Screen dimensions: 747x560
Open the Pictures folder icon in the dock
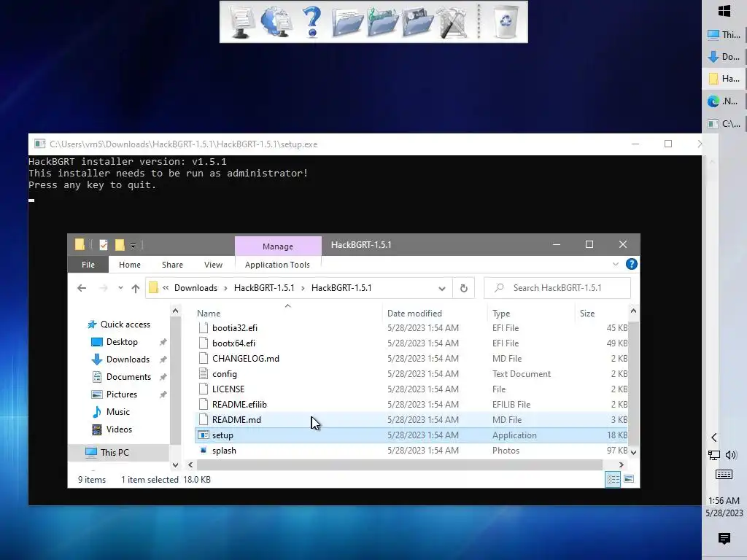tap(417, 23)
